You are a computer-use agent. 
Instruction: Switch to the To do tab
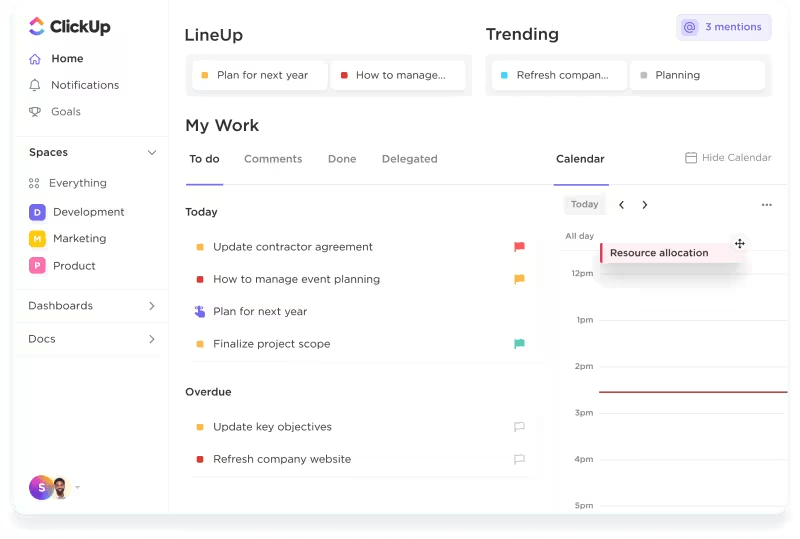[204, 159]
